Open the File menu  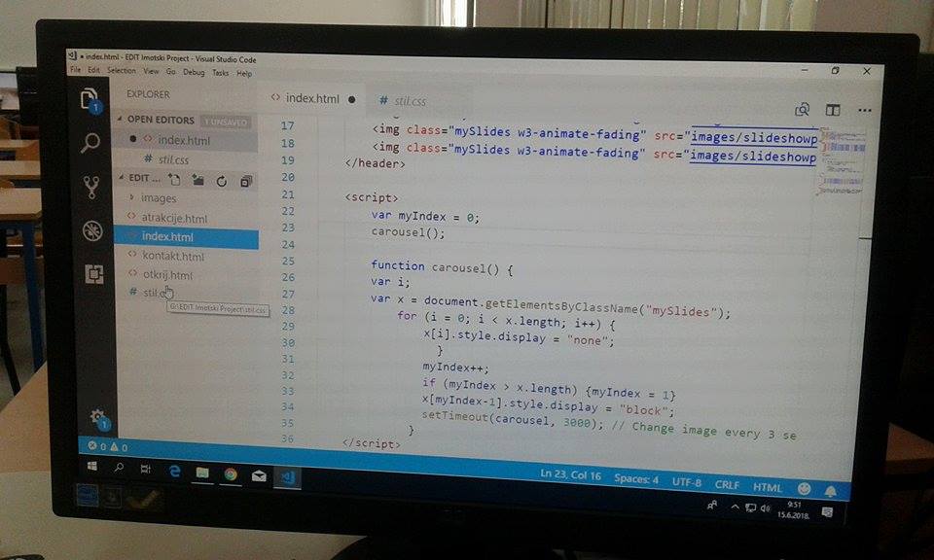point(75,70)
